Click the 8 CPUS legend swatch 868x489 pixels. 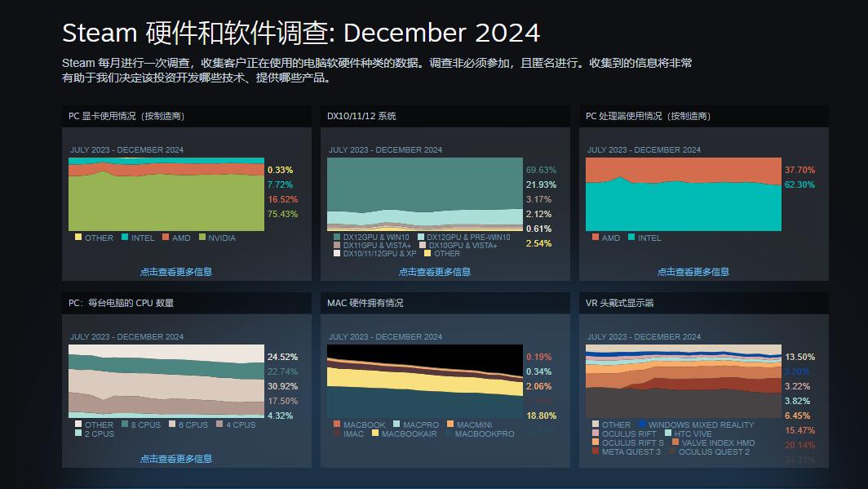pyautogui.click(x=124, y=425)
